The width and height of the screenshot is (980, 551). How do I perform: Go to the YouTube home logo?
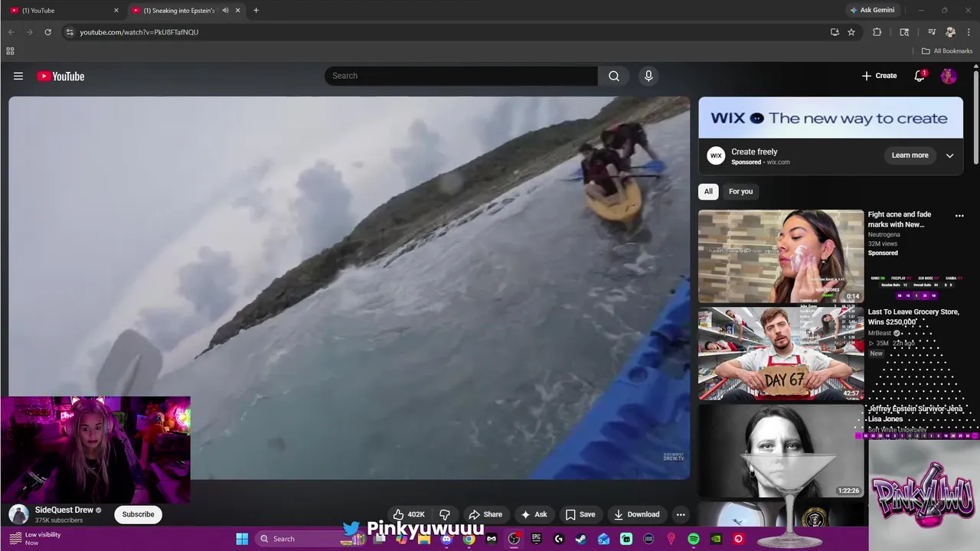(60, 76)
